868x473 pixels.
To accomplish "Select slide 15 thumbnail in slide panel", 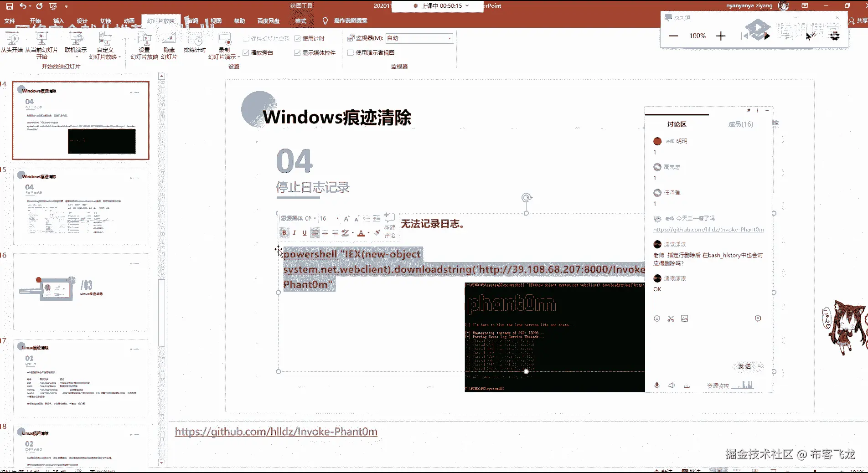I will click(81, 207).
